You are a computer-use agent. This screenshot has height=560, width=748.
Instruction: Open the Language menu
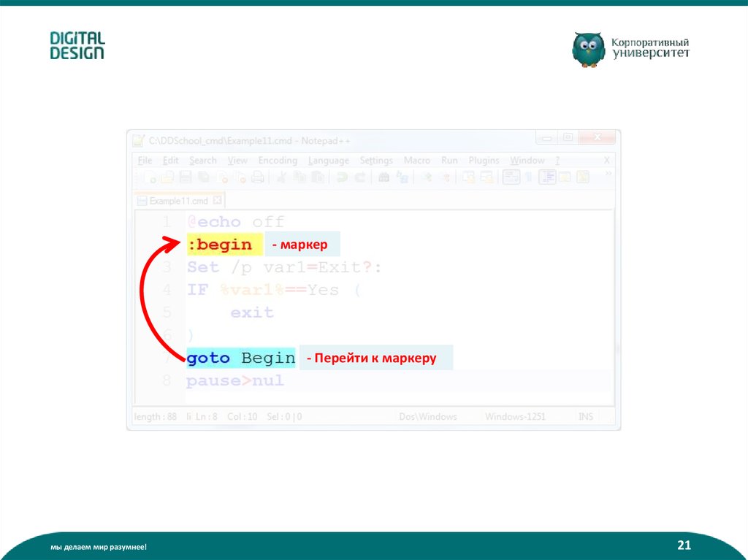point(328,161)
